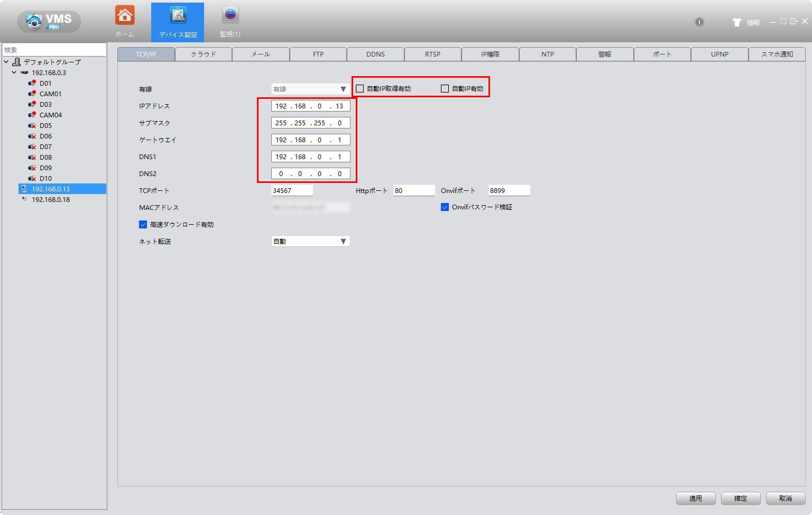Click the D01 camera icon in tree
812x515 pixels.
pos(32,83)
